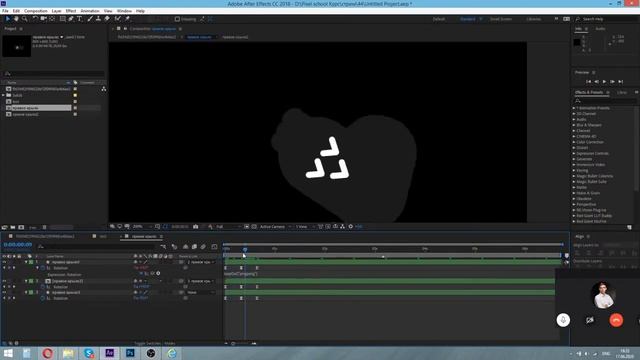
Task: Select the Clone Stamp tool
Action: click(98, 19)
